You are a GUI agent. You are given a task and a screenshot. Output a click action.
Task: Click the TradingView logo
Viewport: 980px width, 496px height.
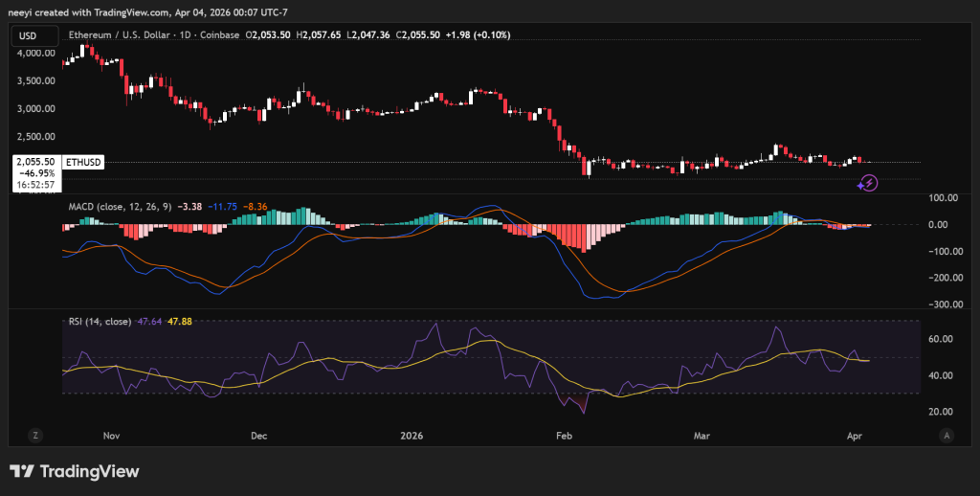coord(74,471)
